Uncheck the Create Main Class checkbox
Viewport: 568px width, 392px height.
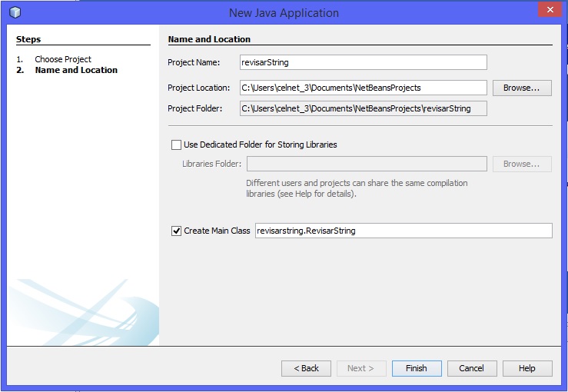[177, 231]
